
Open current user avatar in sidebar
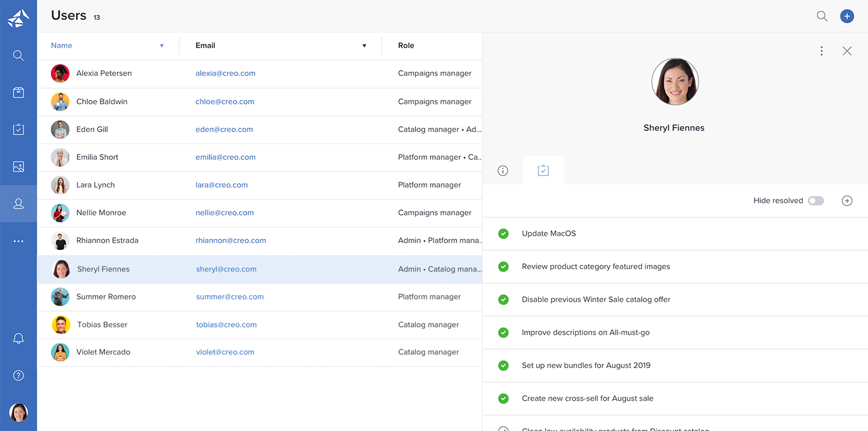(x=19, y=412)
